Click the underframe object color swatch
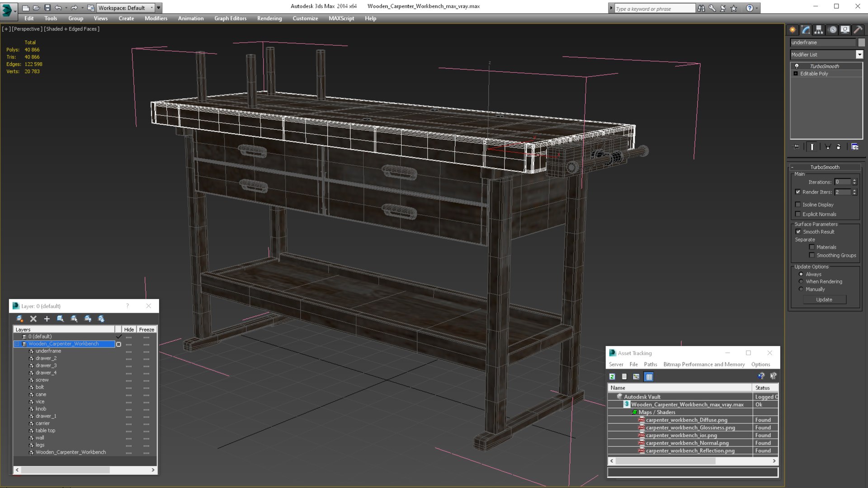This screenshot has width=868, height=488. pos(861,42)
